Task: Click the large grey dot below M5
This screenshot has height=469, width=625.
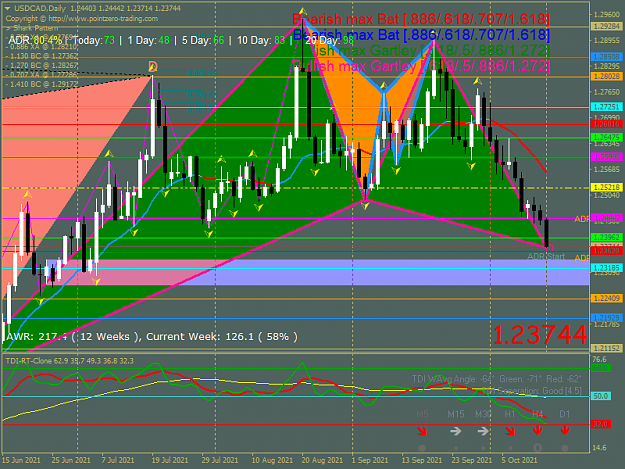Action: pyautogui.click(x=422, y=448)
